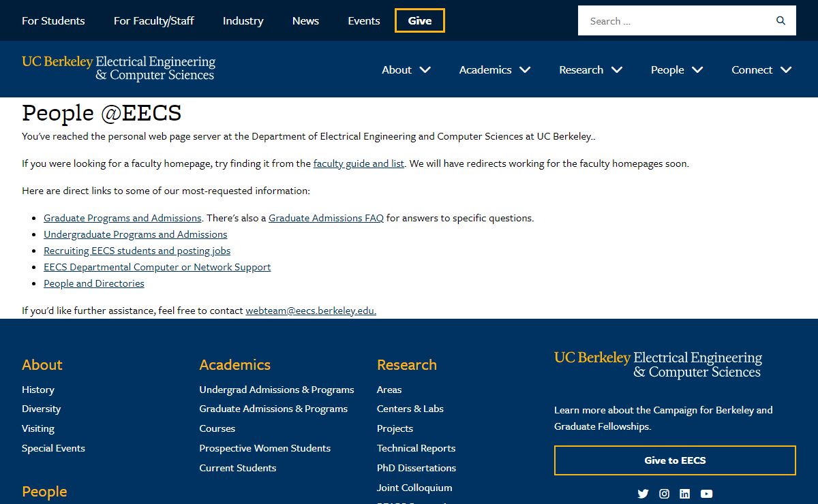Screen dimensions: 818x504
Task: Click into the Search input field
Action: point(675,21)
